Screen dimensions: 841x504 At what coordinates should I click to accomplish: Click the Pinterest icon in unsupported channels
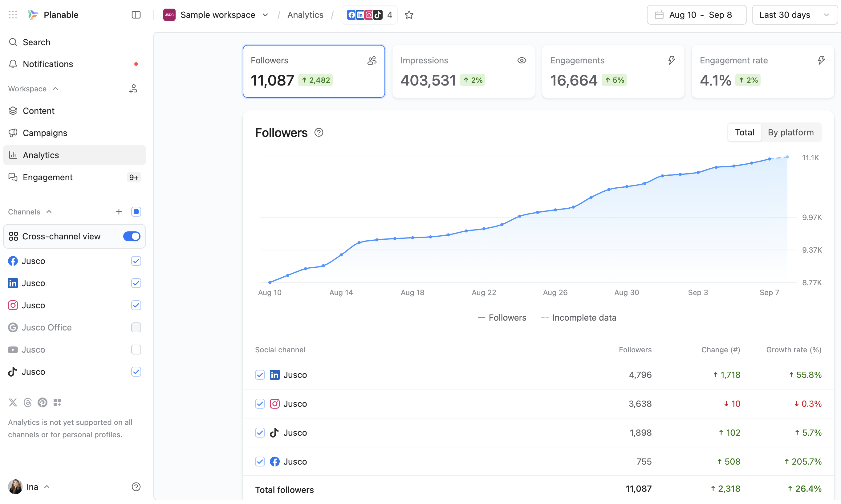pyautogui.click(x=43, y=402)
